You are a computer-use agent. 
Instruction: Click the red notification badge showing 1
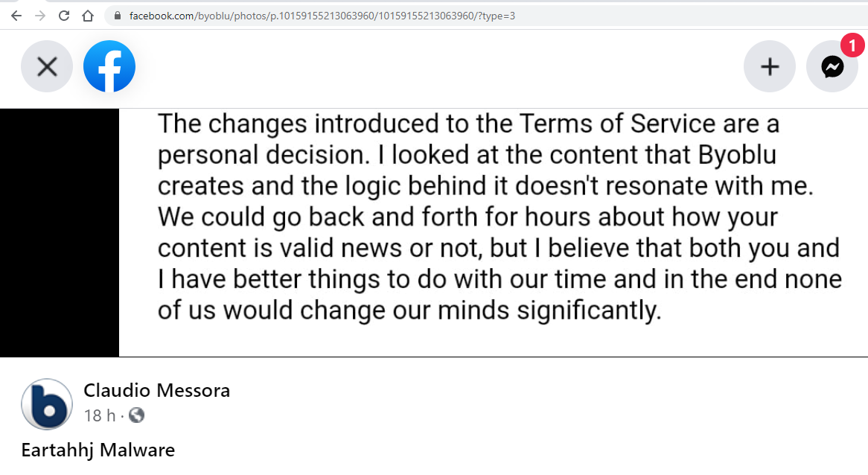[852, 45]
